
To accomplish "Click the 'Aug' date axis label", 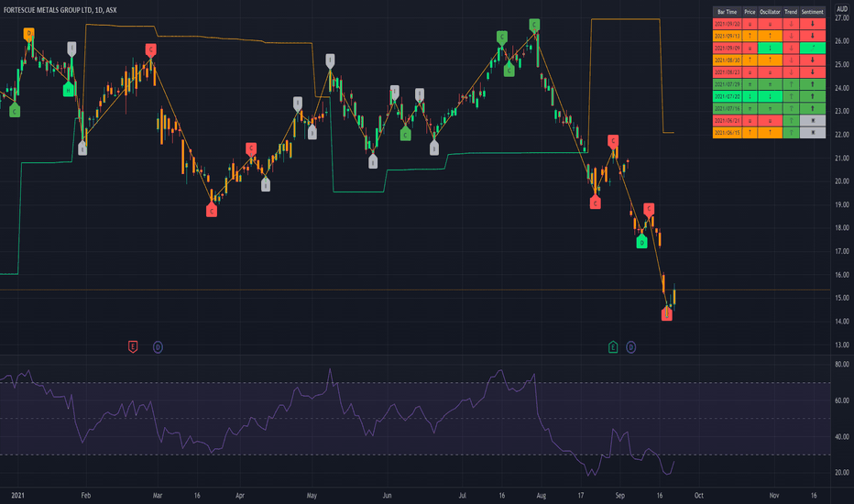I will (541, 496).
